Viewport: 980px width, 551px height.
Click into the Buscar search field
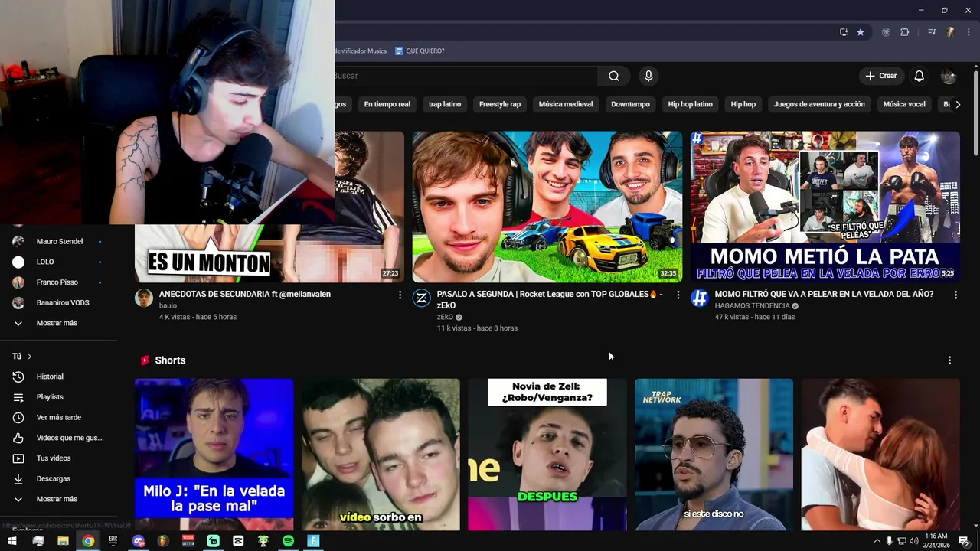pos(465,76)
